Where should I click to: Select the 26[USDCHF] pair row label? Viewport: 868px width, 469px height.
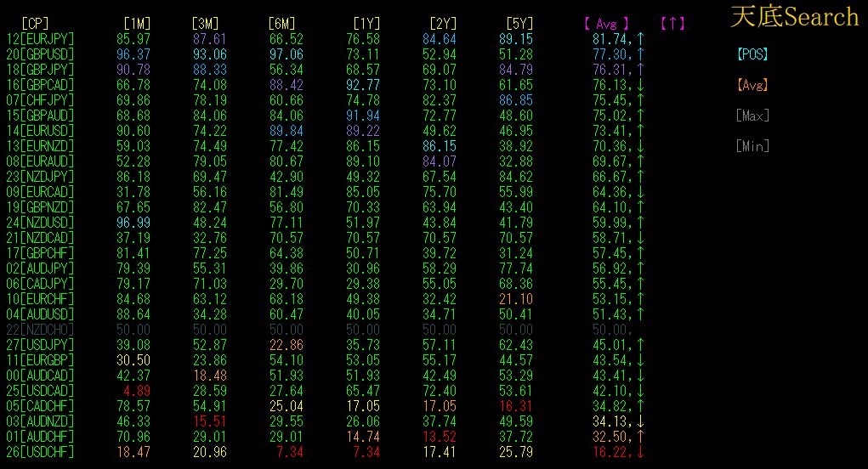(x=40, y=452)
